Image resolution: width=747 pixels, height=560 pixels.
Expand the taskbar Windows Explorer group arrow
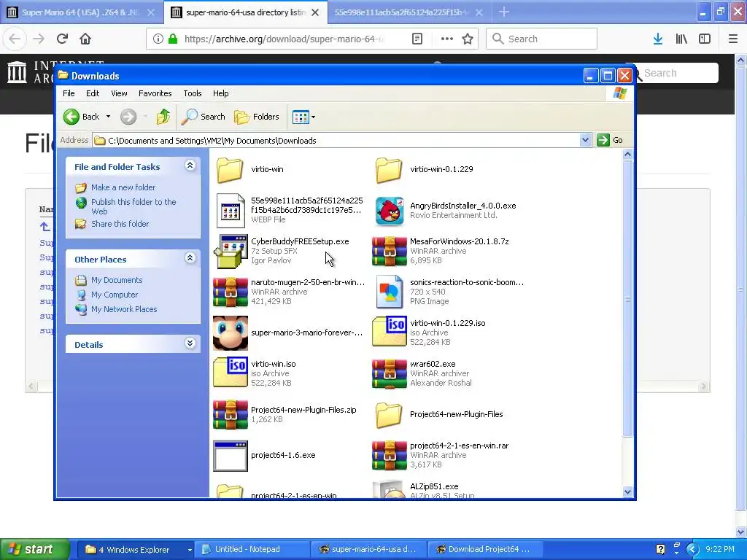tap(189, 550)
